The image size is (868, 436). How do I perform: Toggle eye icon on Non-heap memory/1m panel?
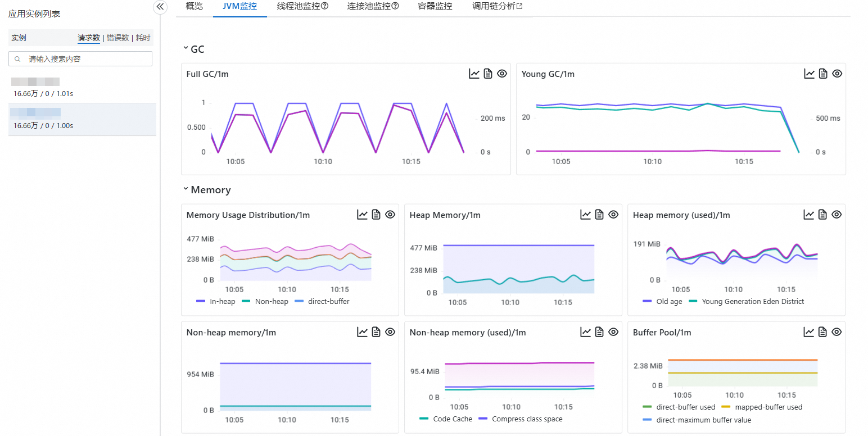coord(390,332)
